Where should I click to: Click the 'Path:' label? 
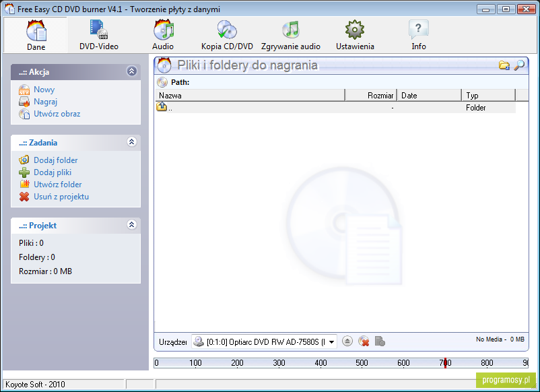click(x=180, y=82)
